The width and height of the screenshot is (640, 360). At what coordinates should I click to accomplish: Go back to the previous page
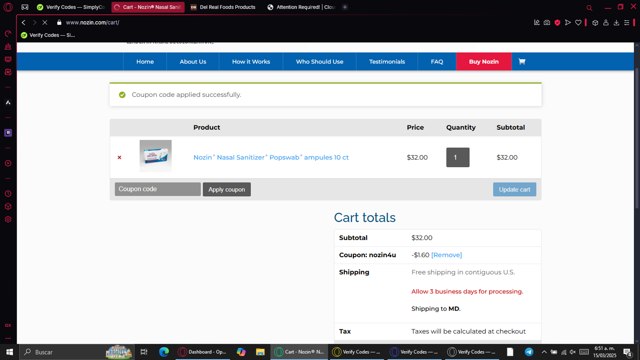pyautogui.click(x=23, y=22)
